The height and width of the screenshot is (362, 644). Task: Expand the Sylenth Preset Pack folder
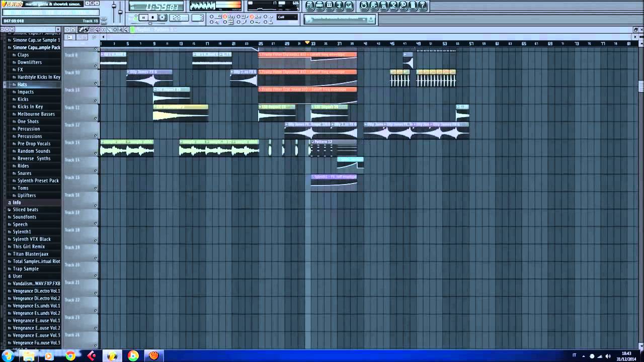tap(38, 180)
